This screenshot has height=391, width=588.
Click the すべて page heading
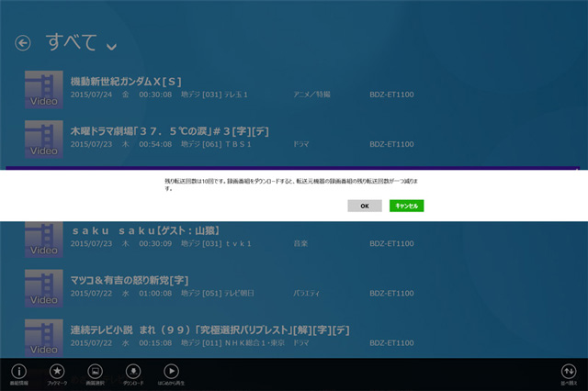[72, 41]
